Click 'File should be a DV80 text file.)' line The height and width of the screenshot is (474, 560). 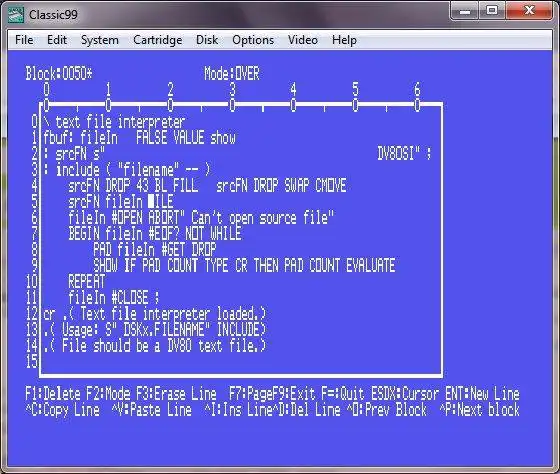[x=164, y=345]
